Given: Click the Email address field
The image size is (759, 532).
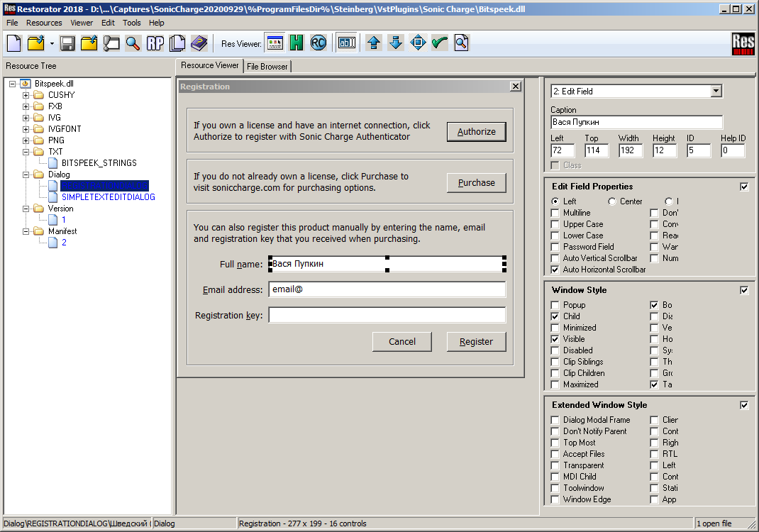Looking at the screenshot, I should tap(387, 289).
